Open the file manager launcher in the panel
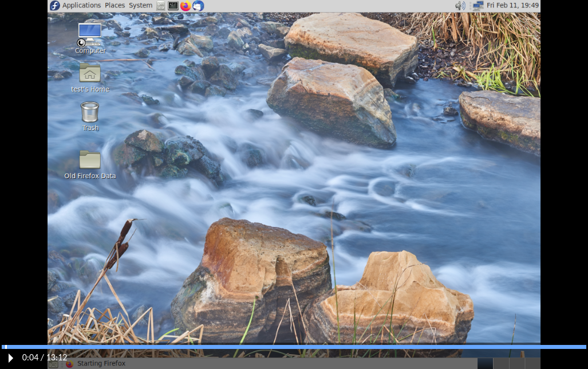This screenshot has height=369, width=588. pos(161,6)
